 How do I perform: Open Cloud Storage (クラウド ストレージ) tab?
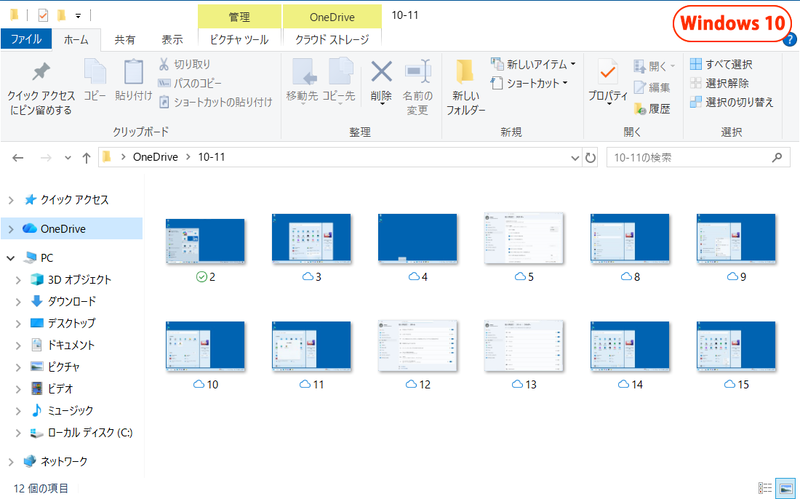coord(332,40)
